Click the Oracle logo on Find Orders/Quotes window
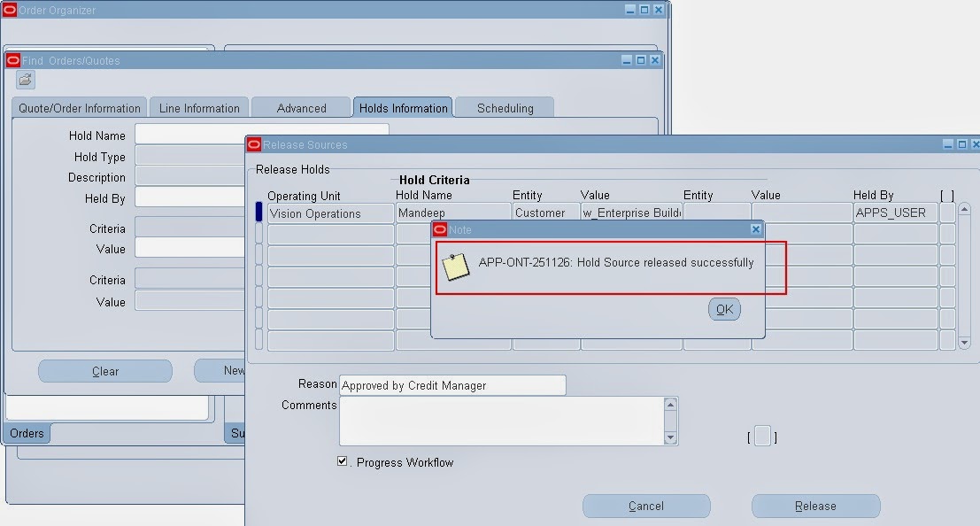Image resolution: width=980 pixels, height=526 pixels. 12,59
